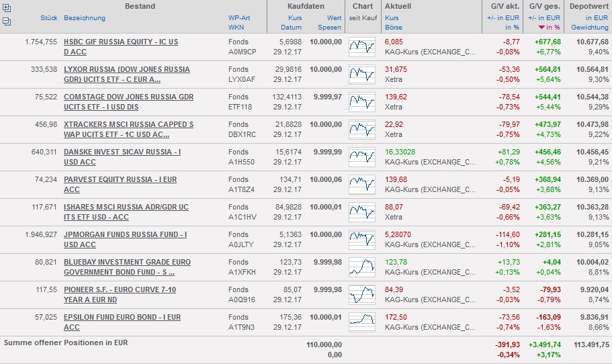The image size is (612, 364).
Task: Click Summe offener Positionen in EUR label
Action: pyautogui.click(x=66, y=343)
